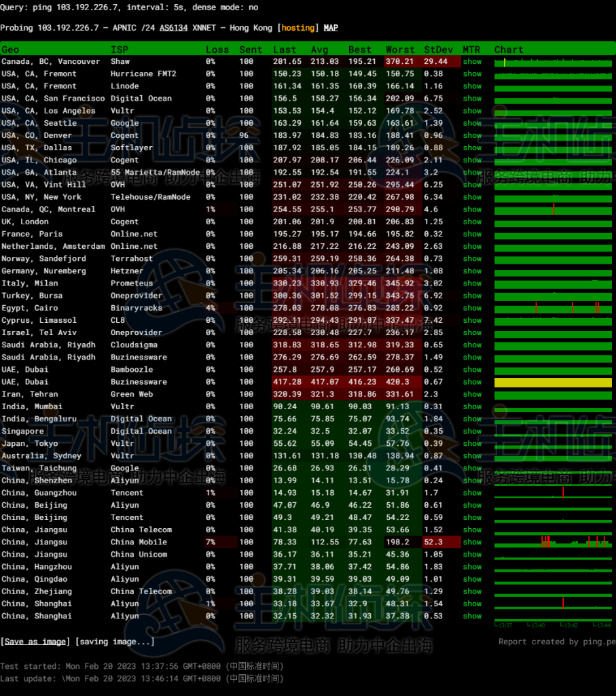Click the Avg column header
This screenshot has height=696, width=616.
coord(319,50)
